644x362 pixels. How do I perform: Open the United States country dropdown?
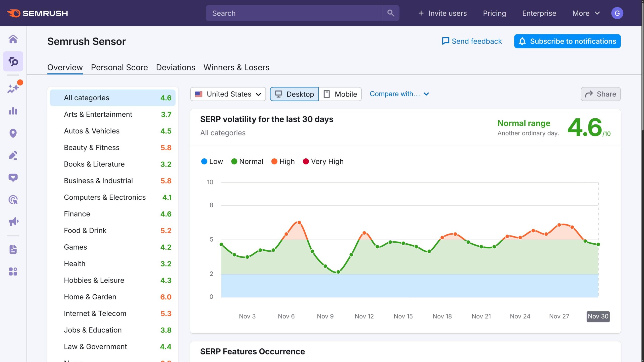[228, 94]
